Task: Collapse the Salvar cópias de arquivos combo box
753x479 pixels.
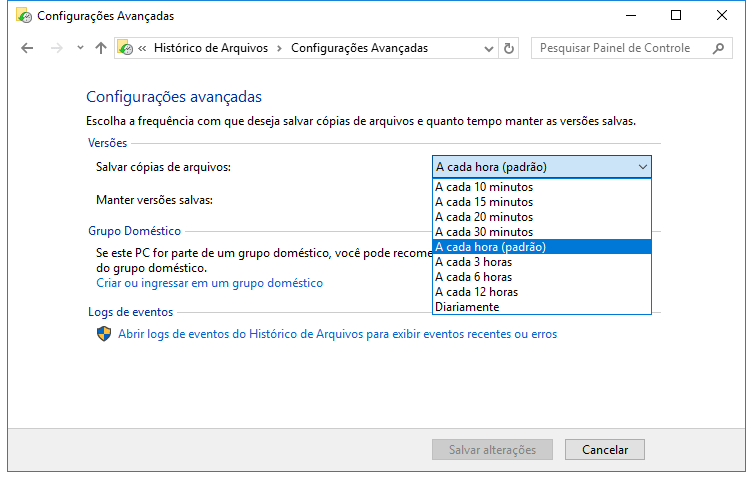Action: pyautogui.click(x=542, y=167)
